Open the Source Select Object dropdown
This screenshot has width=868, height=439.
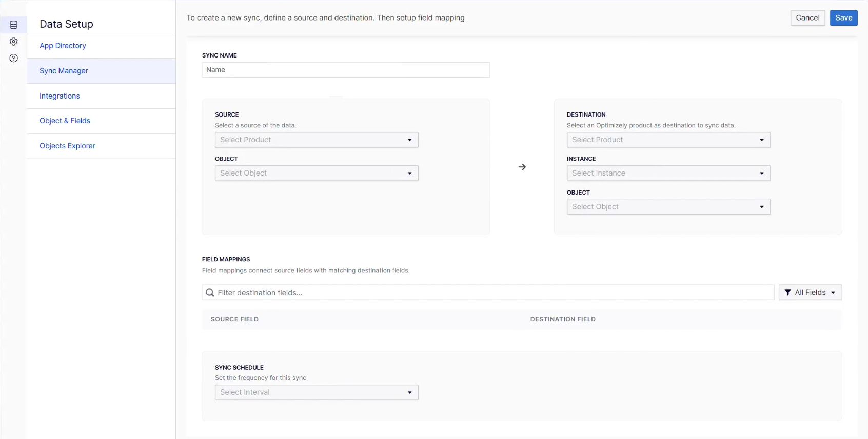tap(317, 174)
